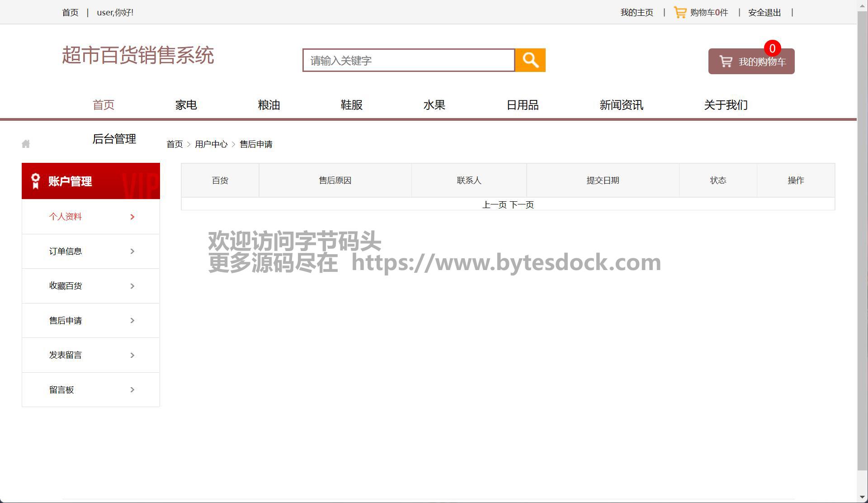Open the 家电 category tab
This screenshot has height=503, width=868.
tap(186, 105)
